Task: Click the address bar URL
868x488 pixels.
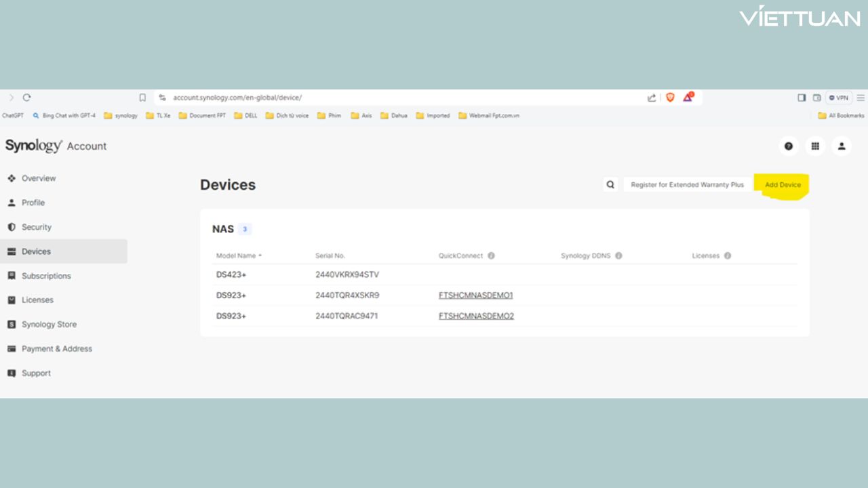Action: tap(237, 98)
